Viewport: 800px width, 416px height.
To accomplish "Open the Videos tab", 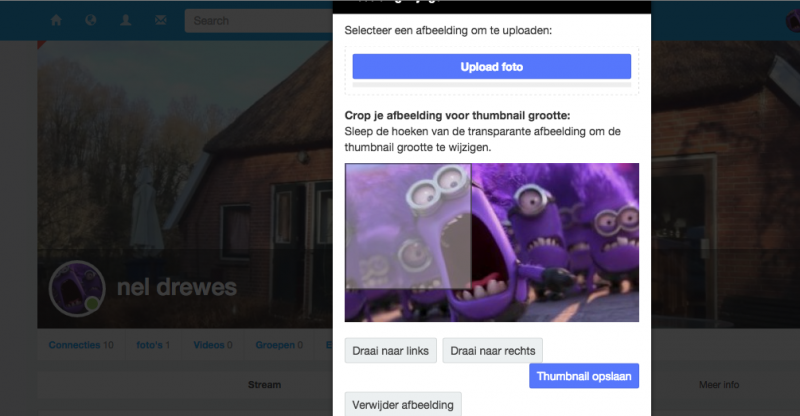I will [x=213, y=345].
